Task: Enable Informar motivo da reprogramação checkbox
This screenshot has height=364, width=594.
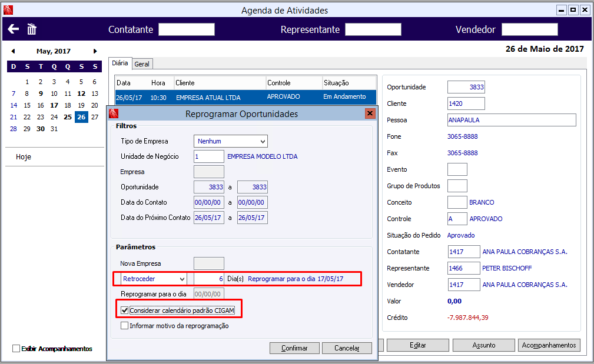Action: click(x=124, y=325)
